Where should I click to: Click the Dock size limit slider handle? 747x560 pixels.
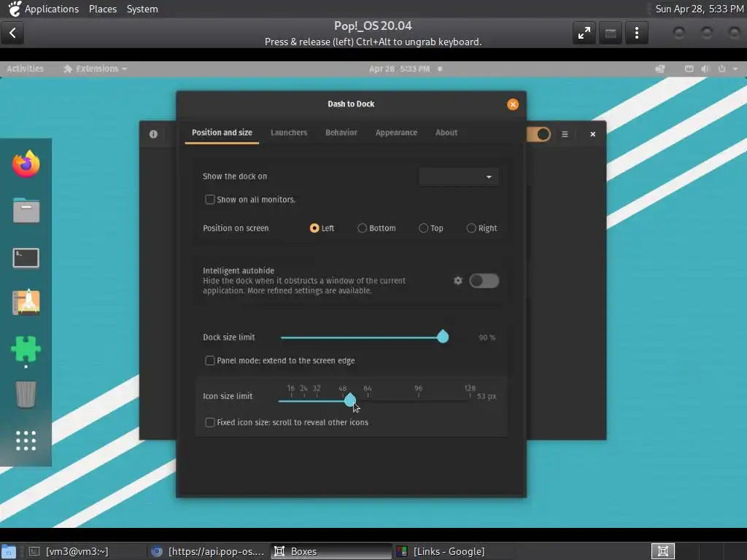443,337
